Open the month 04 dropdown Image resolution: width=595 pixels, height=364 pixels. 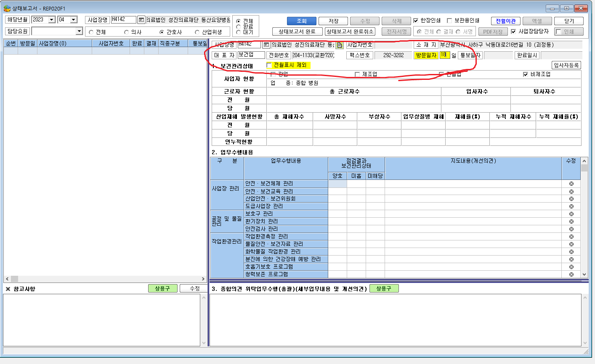point(74,20)
